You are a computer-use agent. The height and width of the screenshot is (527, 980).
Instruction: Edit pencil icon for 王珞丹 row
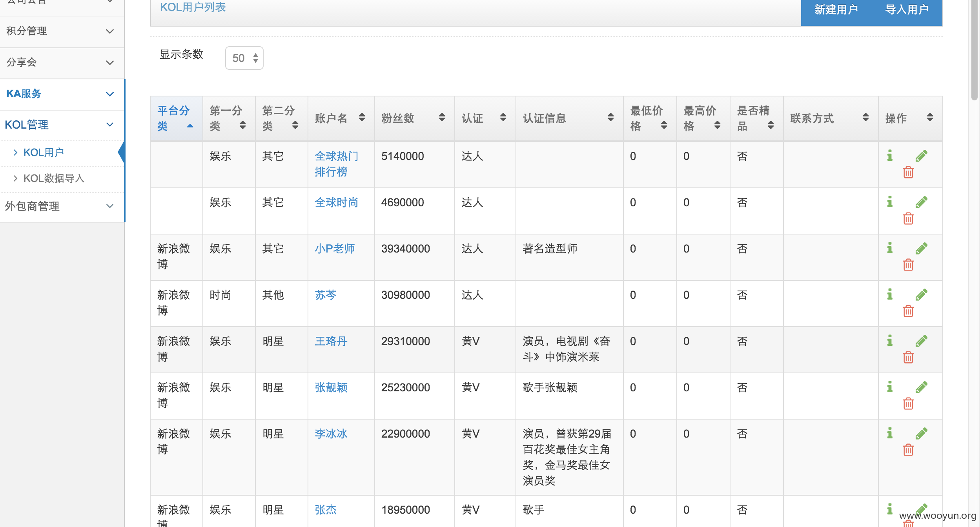click(921, 341)
